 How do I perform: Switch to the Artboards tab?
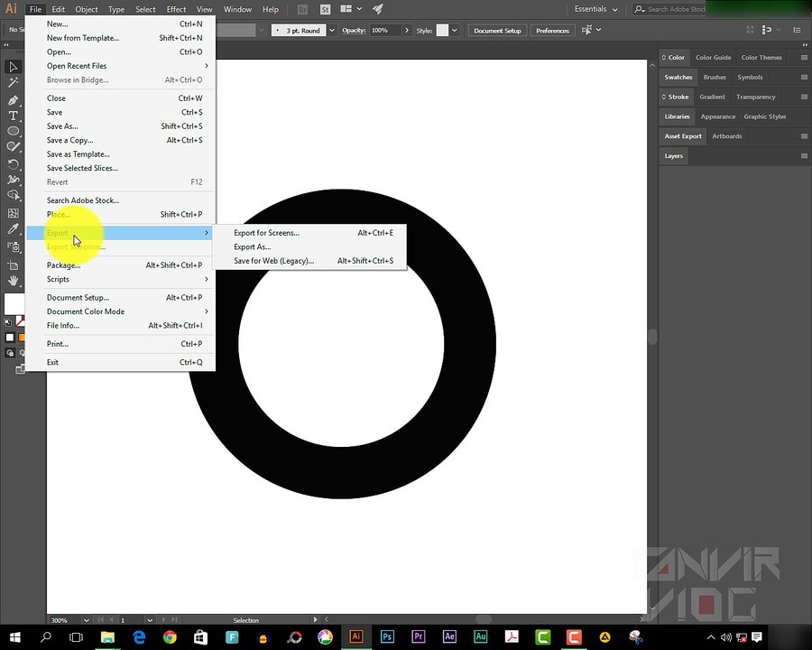point(727,136)
